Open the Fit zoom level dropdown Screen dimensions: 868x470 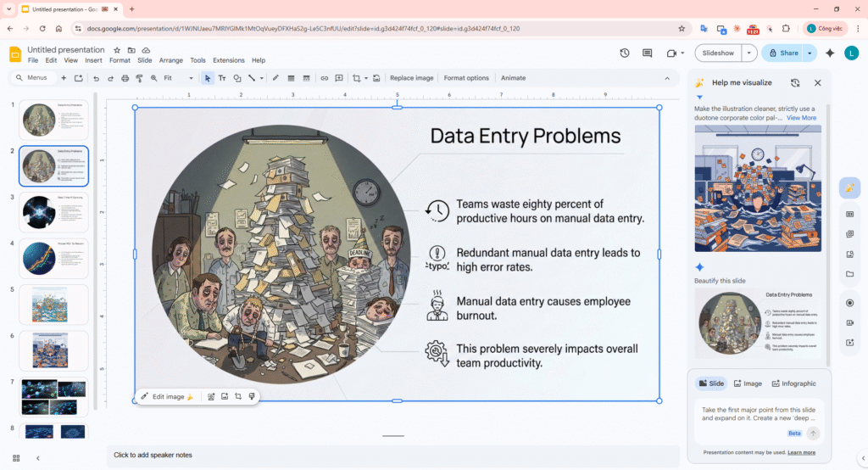click(x=178, y=78)
